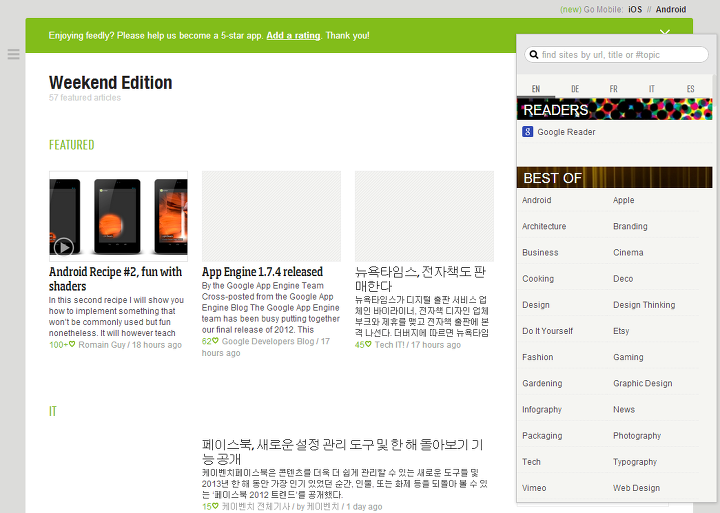This screenshot has height=513, width=720.
Task: Open Android Recipe #2 article title
Action: [x=115, y=279]
